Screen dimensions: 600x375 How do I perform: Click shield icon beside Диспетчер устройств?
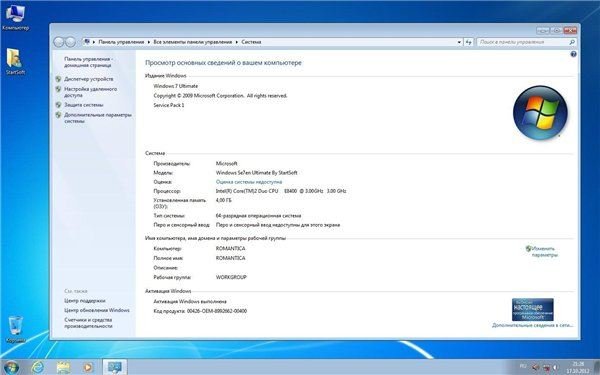click(x=58, y=79)
